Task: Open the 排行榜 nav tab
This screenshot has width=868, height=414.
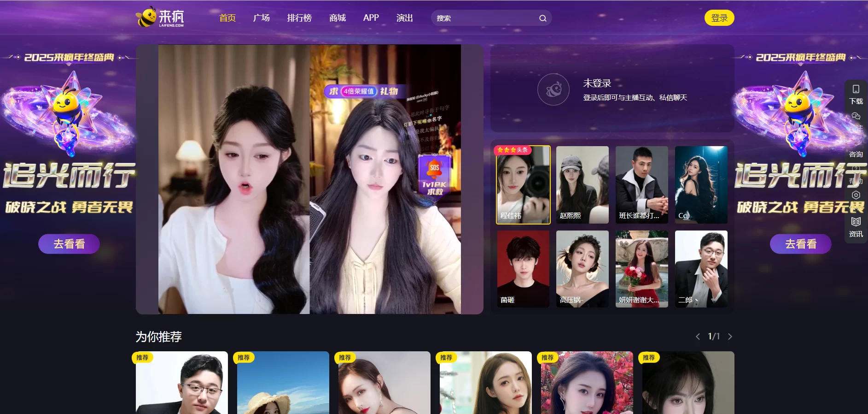Action: click(x=299, y=18)
